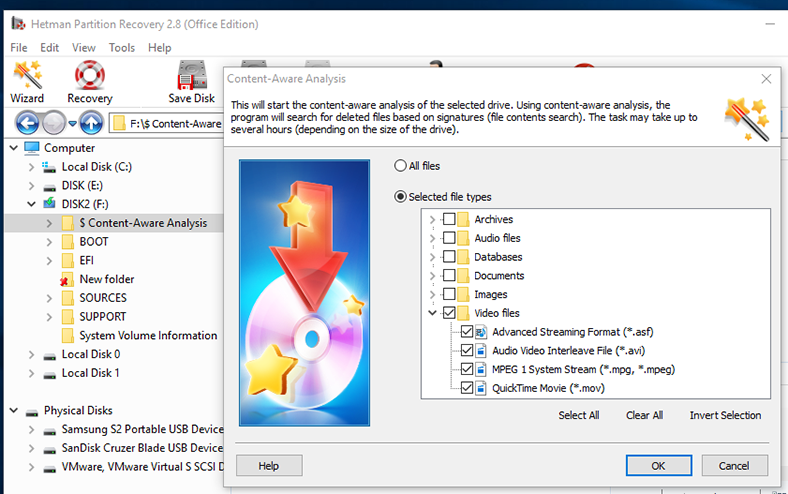Go up one folder level arrow
Image resolution: width=788 pixels, height=494 pixels.
pyautogui.click(x=91, y=123)
